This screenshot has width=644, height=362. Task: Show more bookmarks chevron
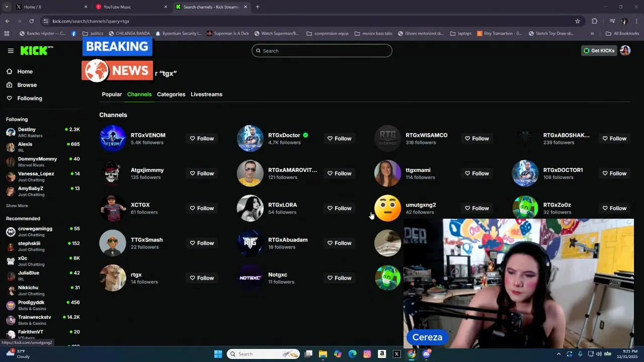(x=592, y=34)
